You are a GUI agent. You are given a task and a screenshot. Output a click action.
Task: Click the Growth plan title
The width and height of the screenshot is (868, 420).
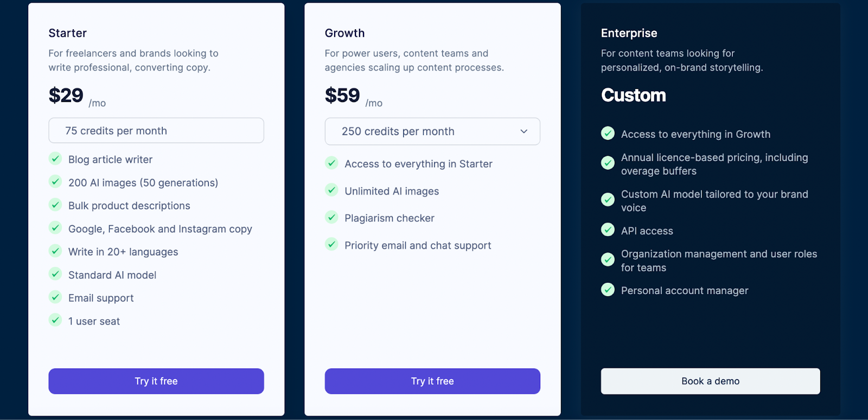coord(344,33)
